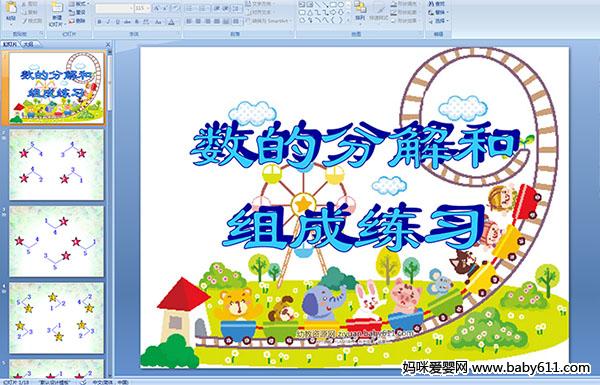The width and height of the screenshot is (600, 385).
Task: Select the second slide thumbnail with red stars
Action: (57, 165)
